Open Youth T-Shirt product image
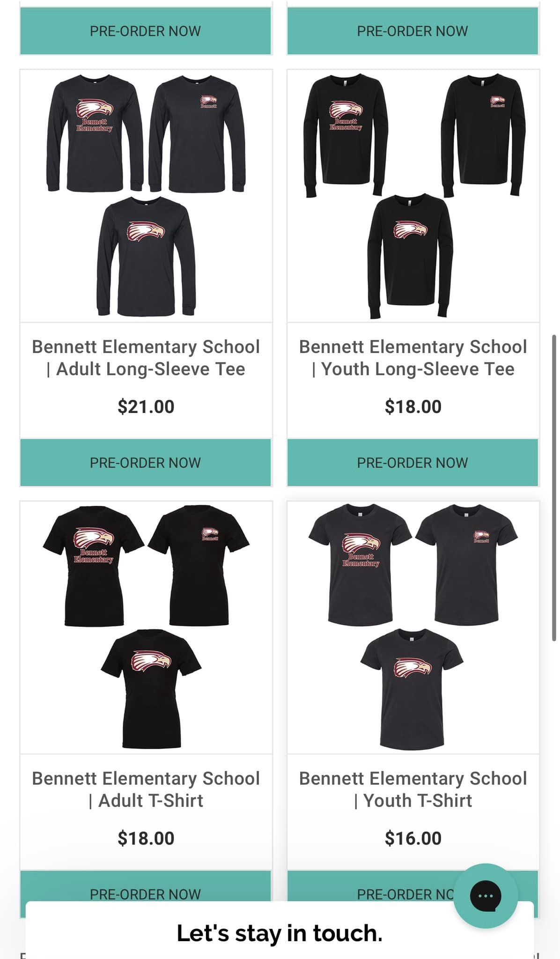The image size is (560, 959). (413, 627)
